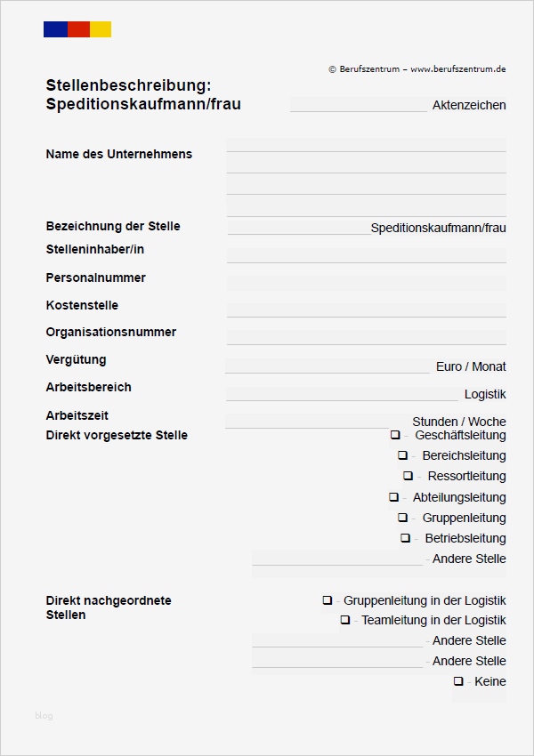Click the Aktenzeichen input field
This screenshot has height=756, width=534.
click(x=359, y=104)
